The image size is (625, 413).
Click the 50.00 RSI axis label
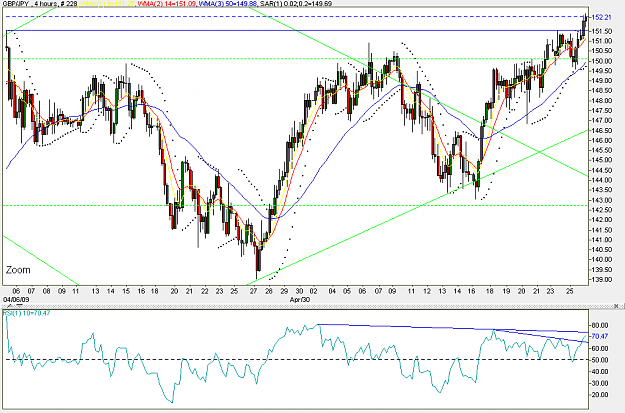600,360
